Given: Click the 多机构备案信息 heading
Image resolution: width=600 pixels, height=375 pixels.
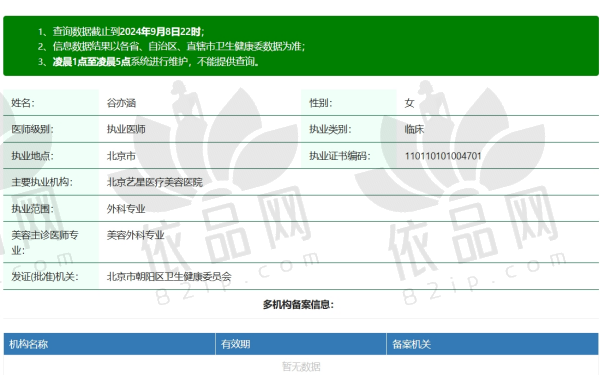Looking at the screenshot, I should (298, 305).
